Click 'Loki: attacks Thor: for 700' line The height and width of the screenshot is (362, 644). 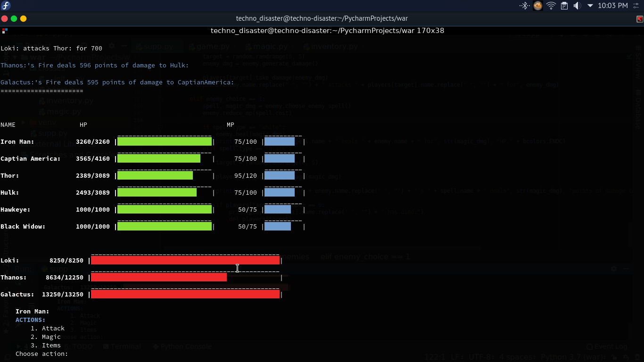[51, 48]
